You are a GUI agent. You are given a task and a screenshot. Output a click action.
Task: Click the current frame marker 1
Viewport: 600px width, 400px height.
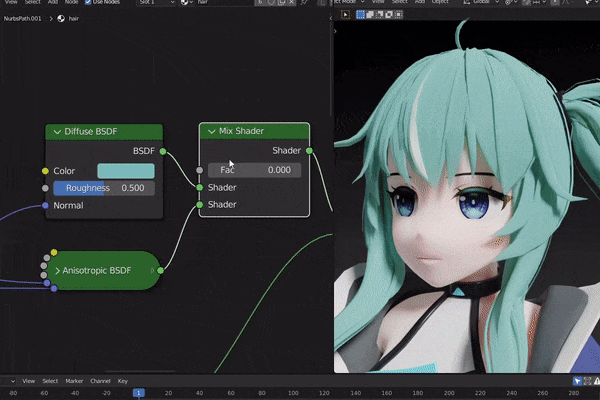(139, 393)
